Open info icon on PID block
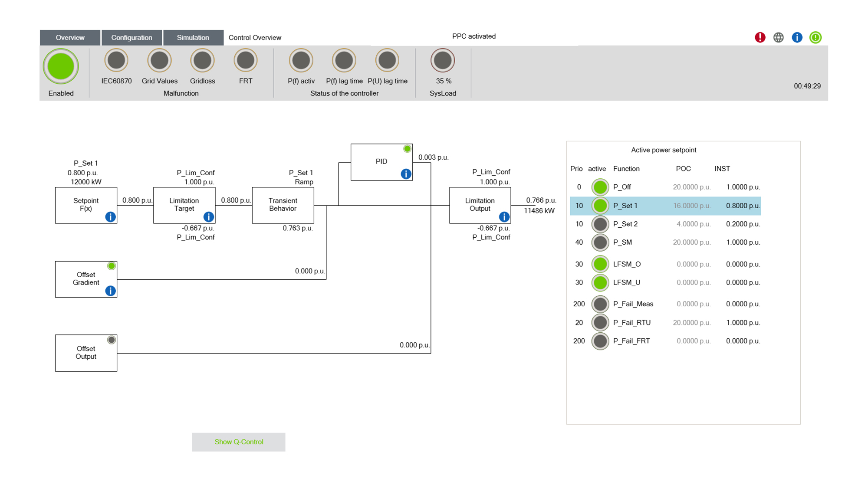868x488 pixels. [406, 174]
